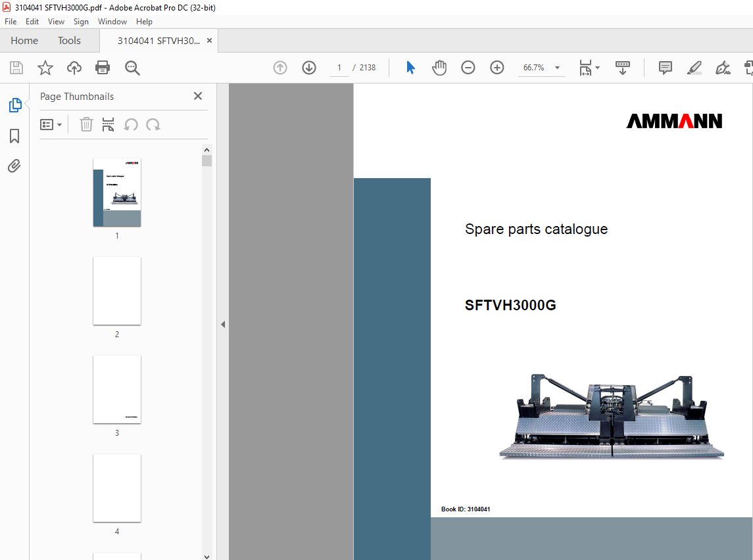This screenshot has width=753, height=560.
Task: Click the Ammann logo on page
Action: click(x=674, y=121)
